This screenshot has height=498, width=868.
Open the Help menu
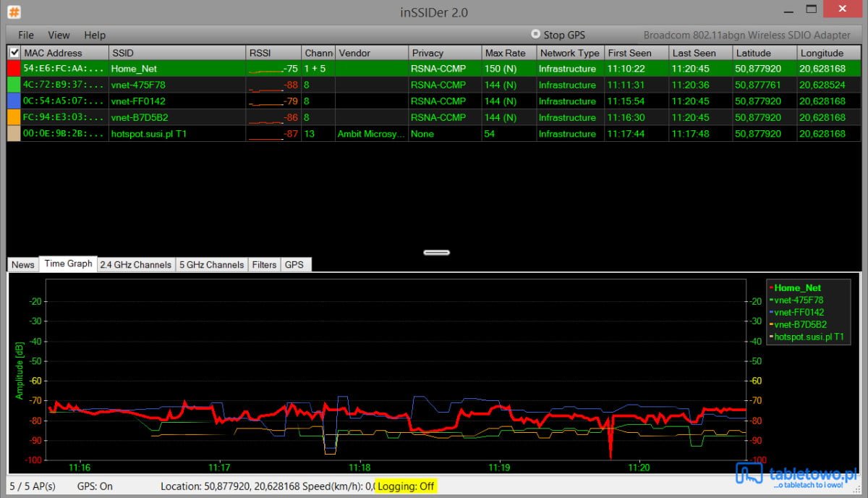95,35
